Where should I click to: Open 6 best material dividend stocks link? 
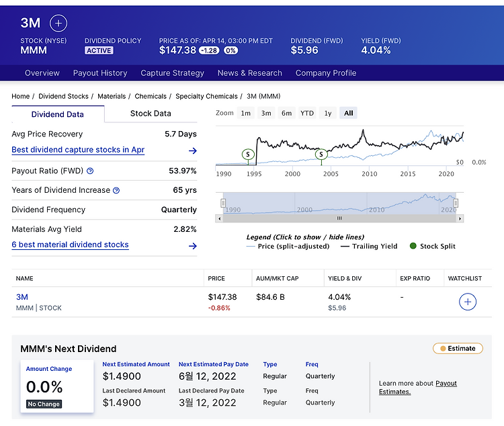coord(70,245)
